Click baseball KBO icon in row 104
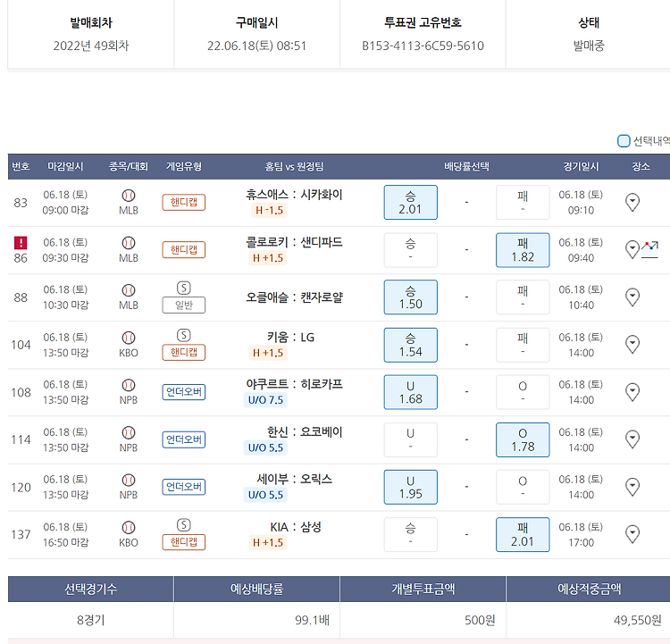The width and height of the screenshot is (670, 644). point(129,338)
